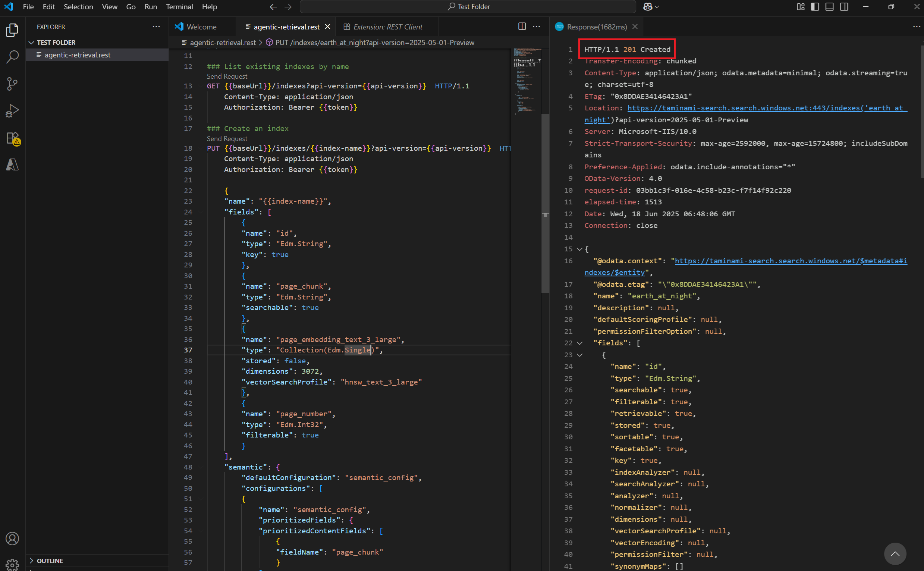This screenshot has height=571, width=924.
Task: Open the Location header URL link
Action: click(767, 108)
